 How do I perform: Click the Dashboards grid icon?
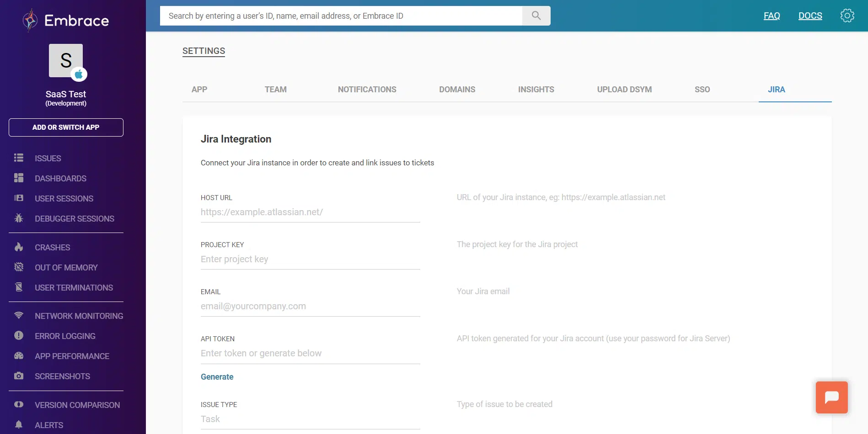(x=19, y=178)
